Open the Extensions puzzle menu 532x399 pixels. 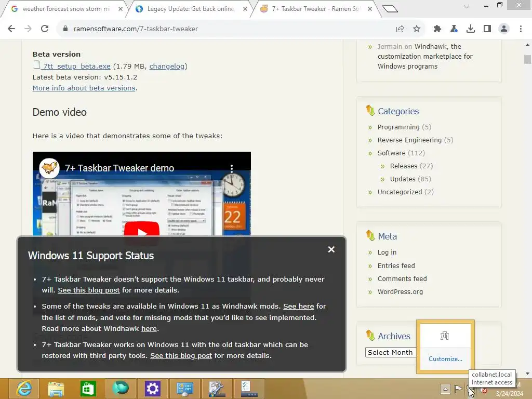click(437, 29)
